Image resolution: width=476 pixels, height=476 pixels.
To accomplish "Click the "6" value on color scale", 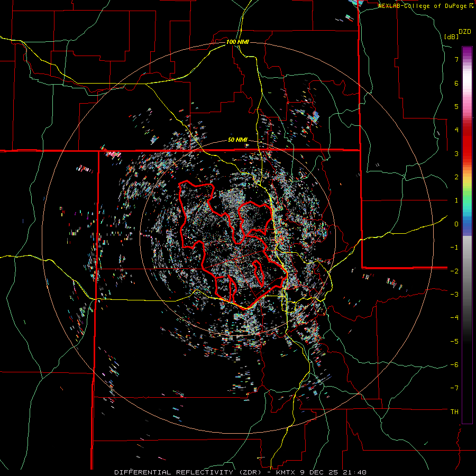I will pos(456,83).
